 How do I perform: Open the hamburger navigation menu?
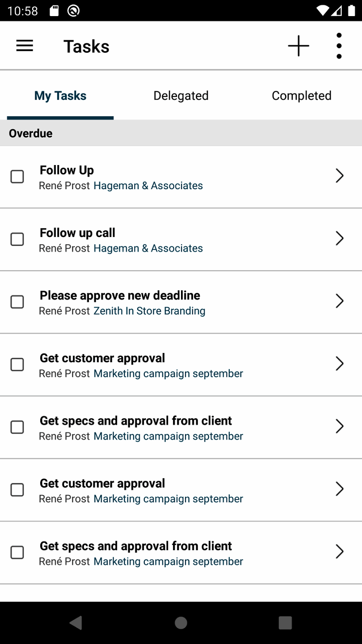(25, 46)
